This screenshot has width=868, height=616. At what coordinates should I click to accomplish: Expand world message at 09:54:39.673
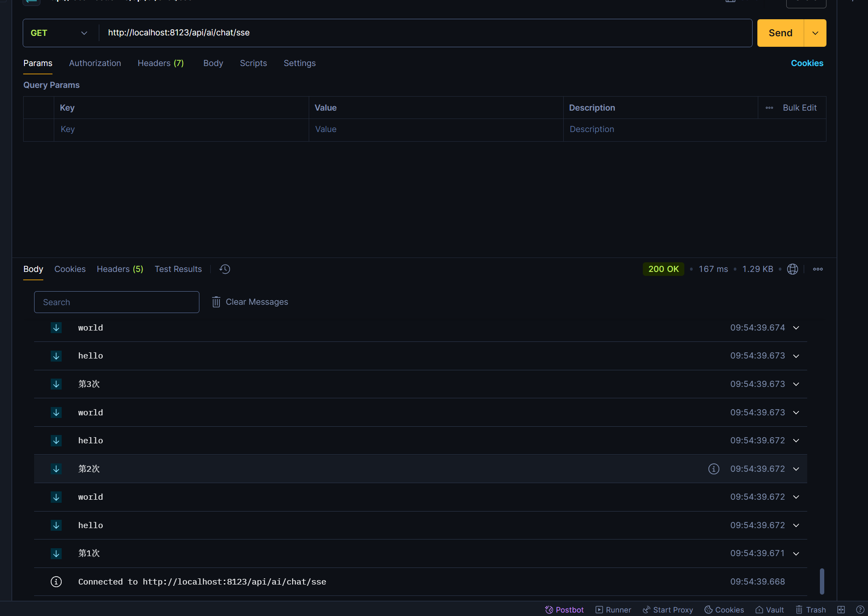[796, 412]
